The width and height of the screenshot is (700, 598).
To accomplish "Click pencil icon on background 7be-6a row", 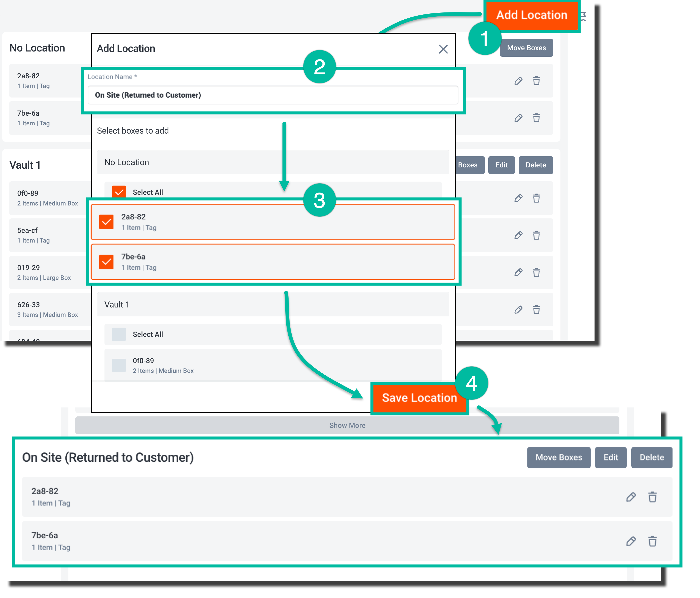I will click(x=518, y=118).
